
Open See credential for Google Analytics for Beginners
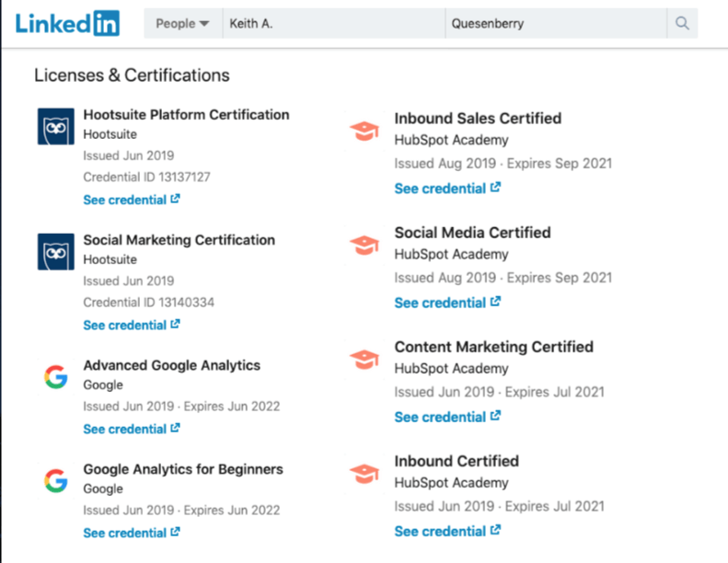132,533
